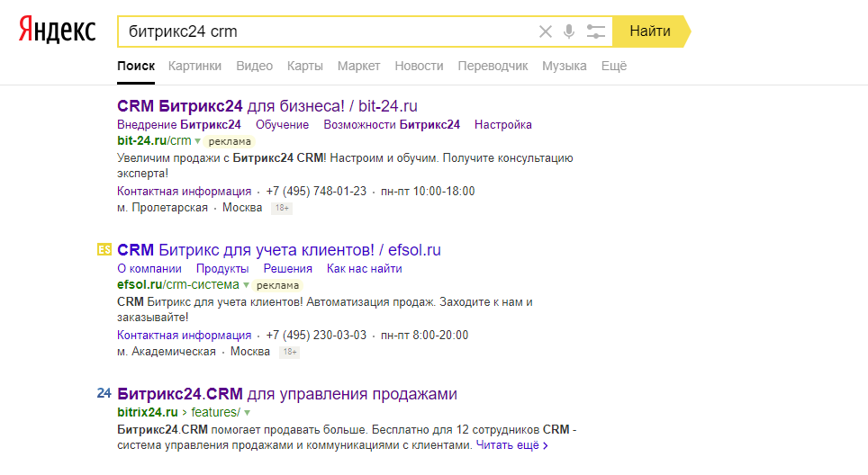Open Контактная информация for bit-24.ru
868x475 pixels.
coord(184,191)
